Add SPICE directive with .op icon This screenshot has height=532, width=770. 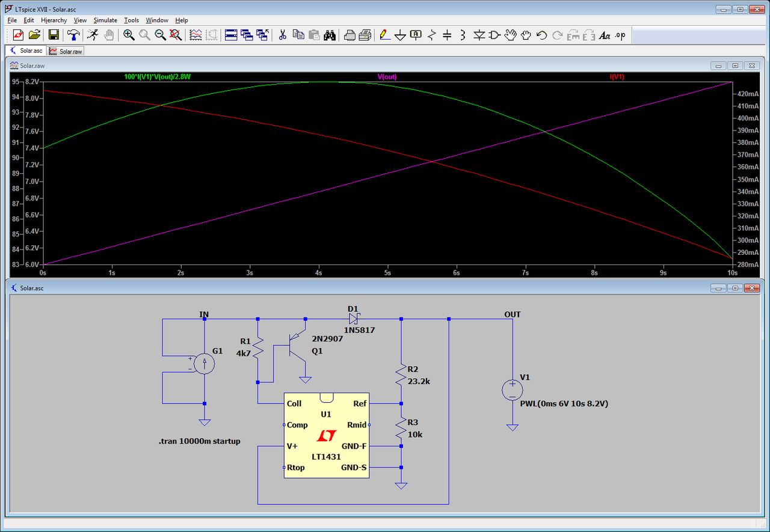[620, 35]
